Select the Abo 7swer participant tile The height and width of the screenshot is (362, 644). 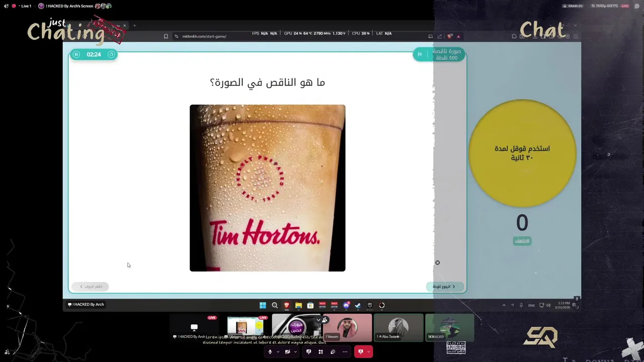pyautogui.click(x=398, y=328)
